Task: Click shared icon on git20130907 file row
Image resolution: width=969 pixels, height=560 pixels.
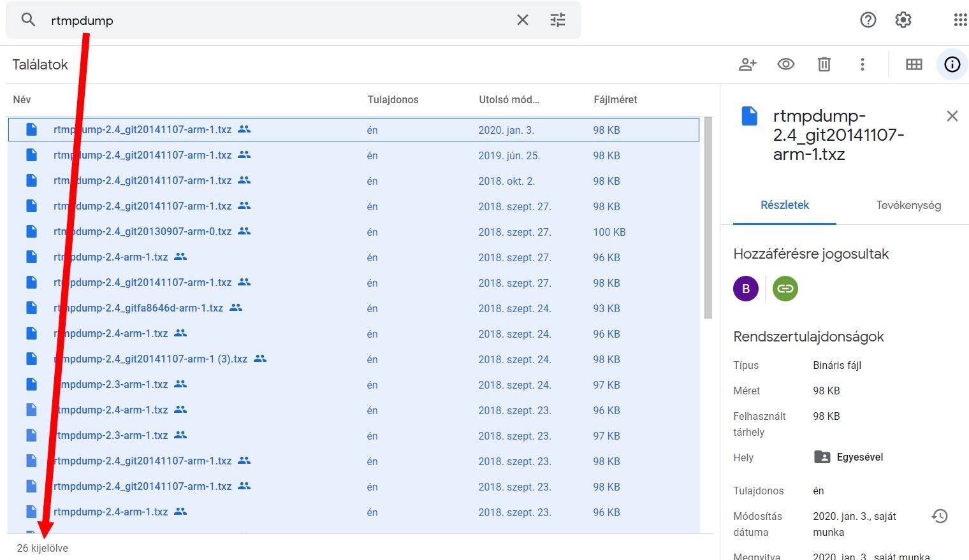Action: [x=244, y=231]
